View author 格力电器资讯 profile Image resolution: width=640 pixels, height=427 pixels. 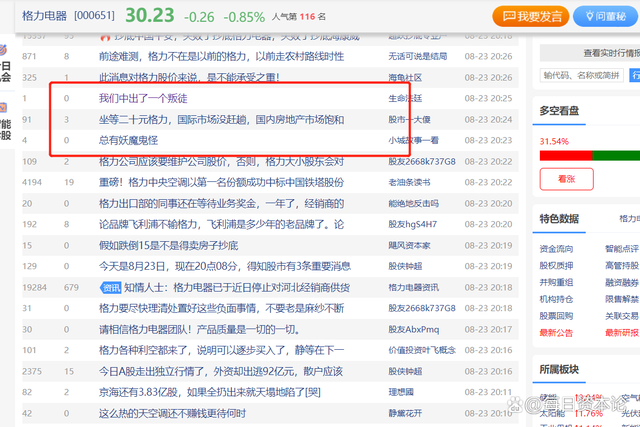[413, 287]
